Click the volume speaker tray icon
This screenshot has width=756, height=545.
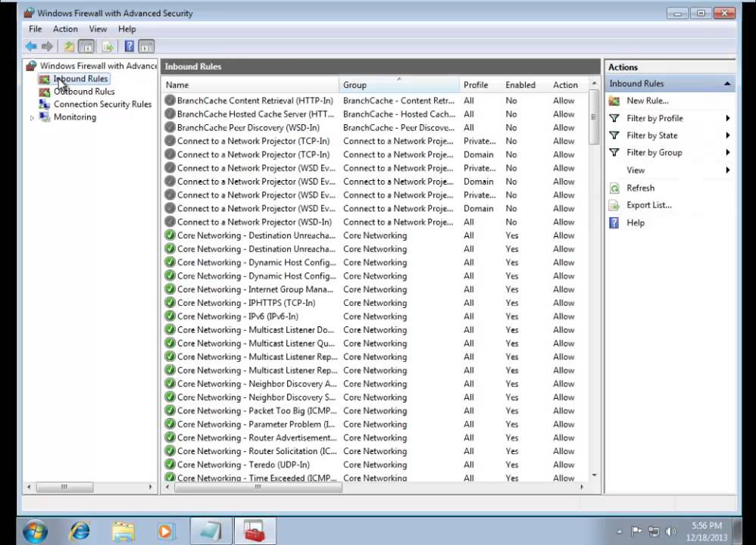click(670, 531)
